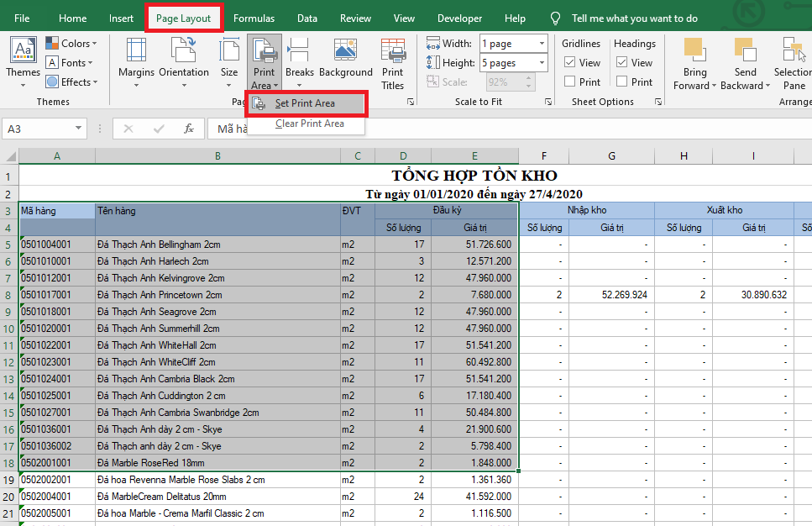
Task: Switch to the Formulas tab
Action: pyautogui.click(x=254, y=18)
